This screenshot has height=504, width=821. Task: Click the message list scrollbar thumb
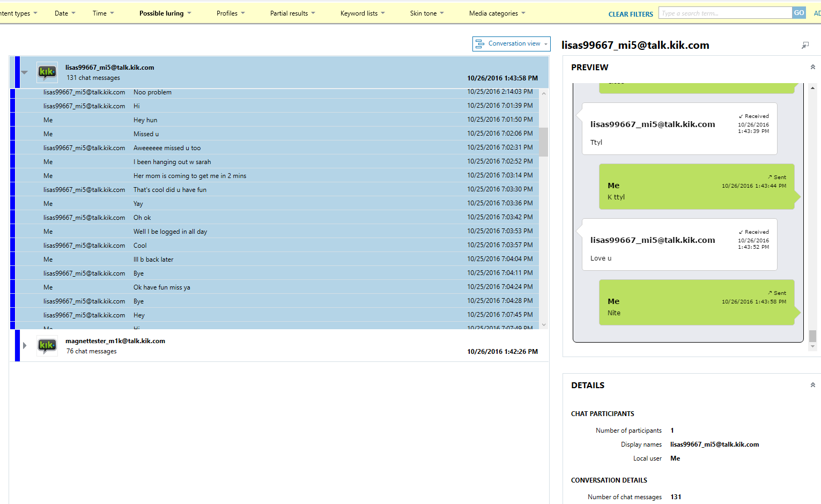click(x=544, y=142)
